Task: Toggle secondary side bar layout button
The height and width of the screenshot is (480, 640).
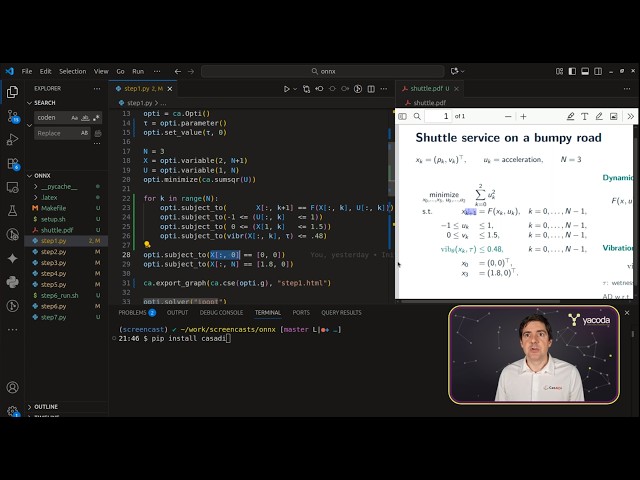Action: point(598,71)
